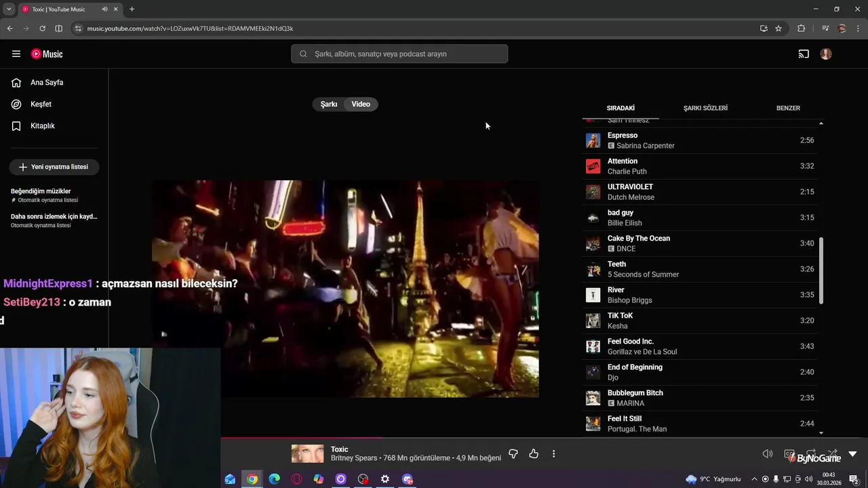Play Attention by Charlie Puth
Viewport: 868px width, 488px height.
(701, 166)
